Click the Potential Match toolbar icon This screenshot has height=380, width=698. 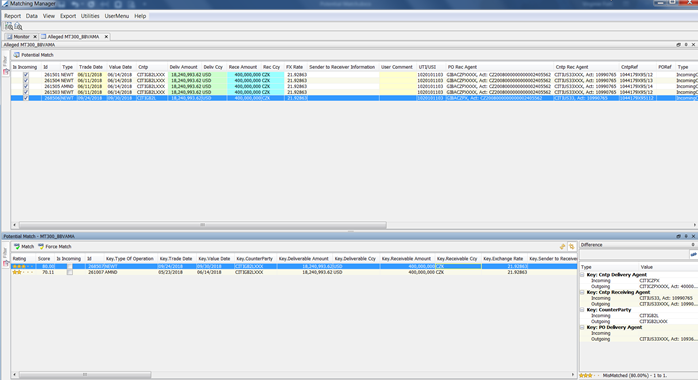point(16,55)
